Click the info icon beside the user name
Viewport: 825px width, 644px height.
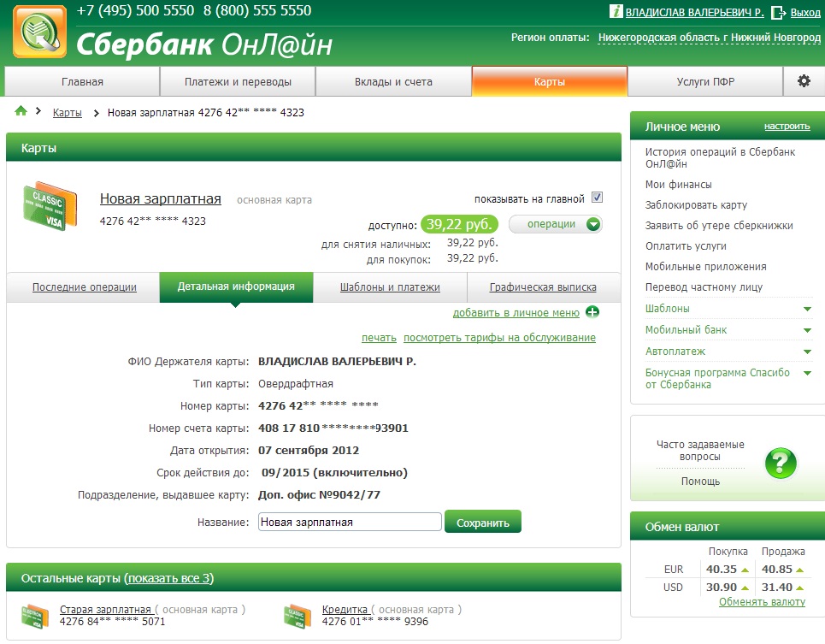[x=616, y=12]
